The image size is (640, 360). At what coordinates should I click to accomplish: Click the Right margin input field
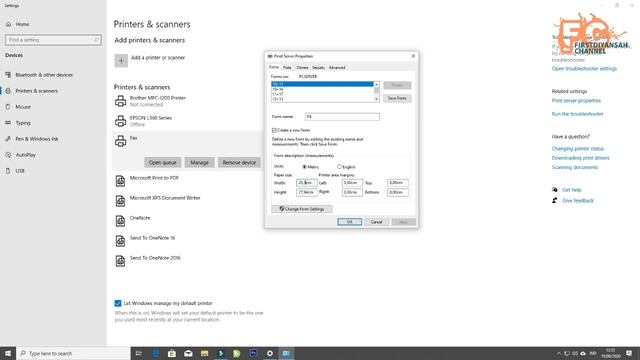click(352, 192)
